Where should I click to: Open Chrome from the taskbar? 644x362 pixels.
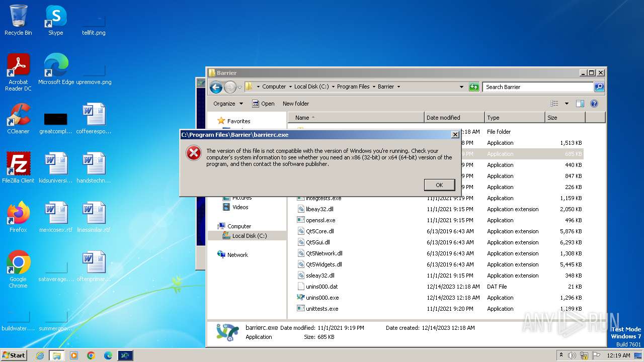pyautogui.click(x=91, y=355)
